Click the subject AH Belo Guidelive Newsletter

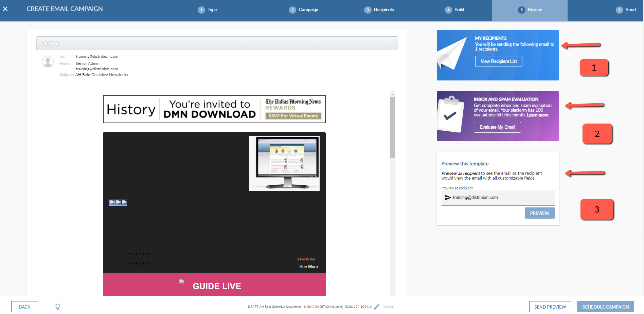102,75
